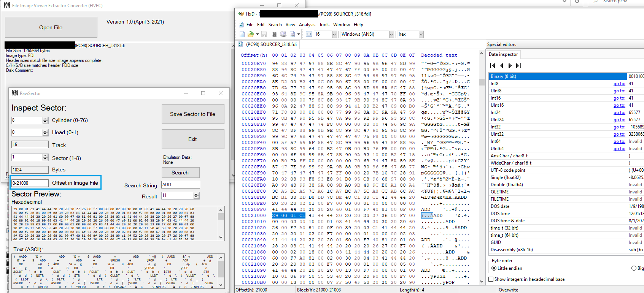Open the Tools menu in HxD
The height and width of the screenshot is (293, 644).
(x=324, y=25)
